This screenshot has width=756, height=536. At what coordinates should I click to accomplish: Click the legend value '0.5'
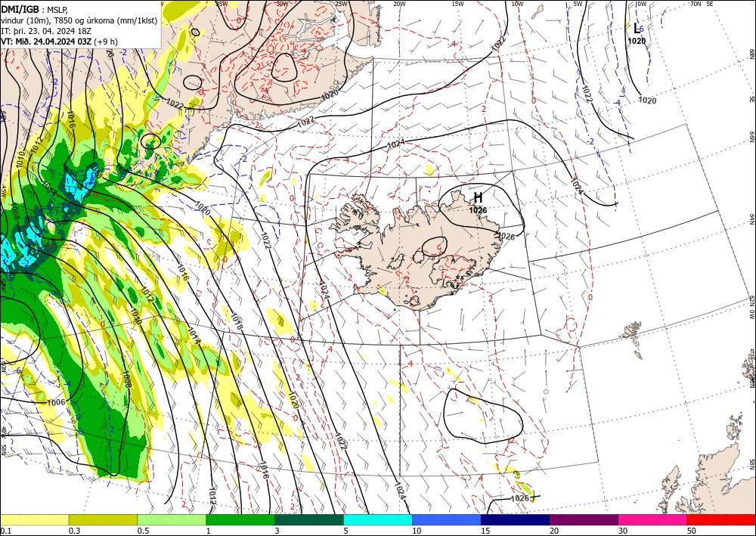(x=143, y=531)
